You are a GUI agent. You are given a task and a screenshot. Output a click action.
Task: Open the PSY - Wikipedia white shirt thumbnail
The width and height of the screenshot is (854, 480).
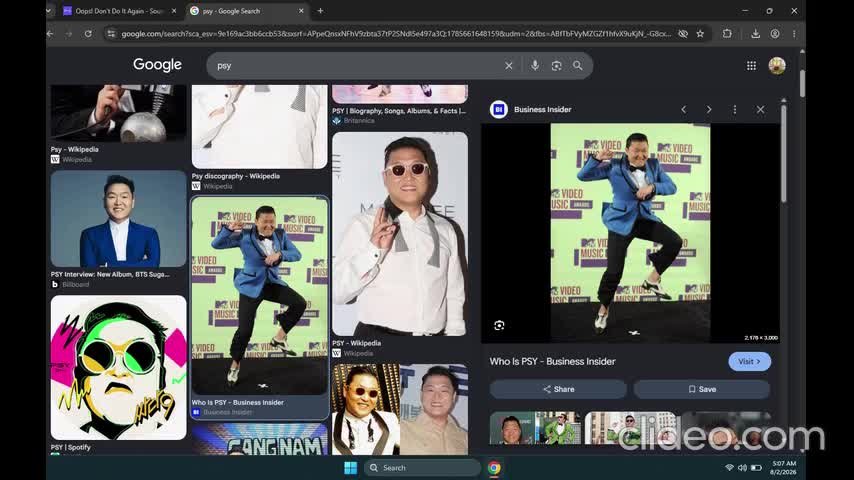400,234
